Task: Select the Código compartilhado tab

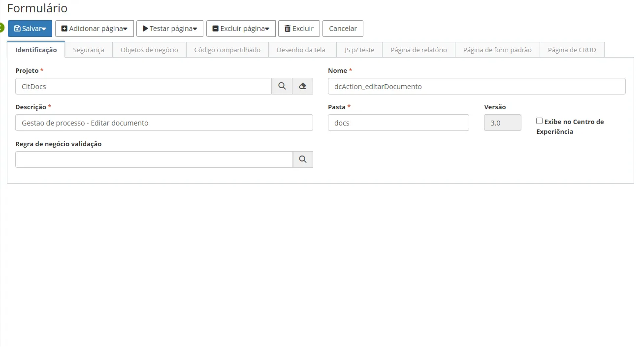Action: 227,50
